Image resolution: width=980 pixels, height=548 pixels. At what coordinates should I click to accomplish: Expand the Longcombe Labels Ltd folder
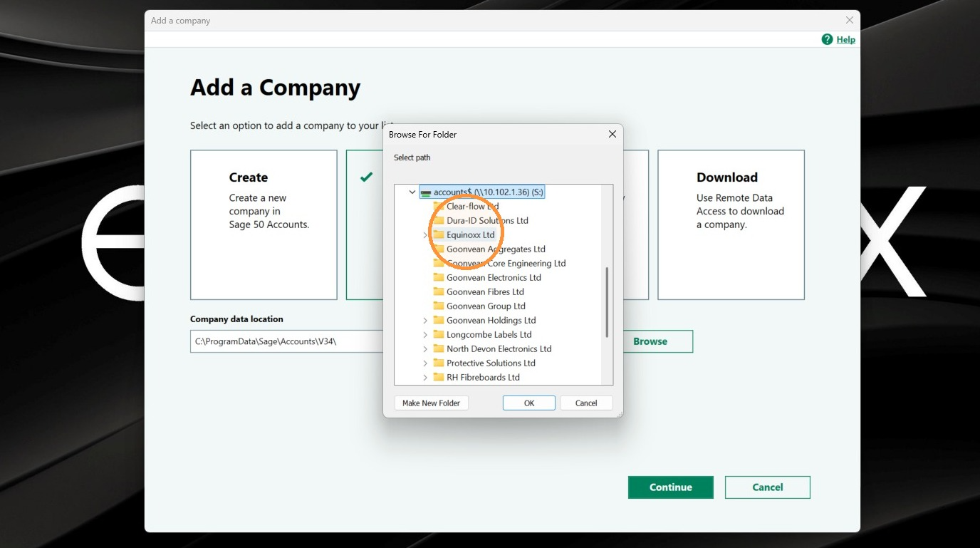tap(425, 334)
